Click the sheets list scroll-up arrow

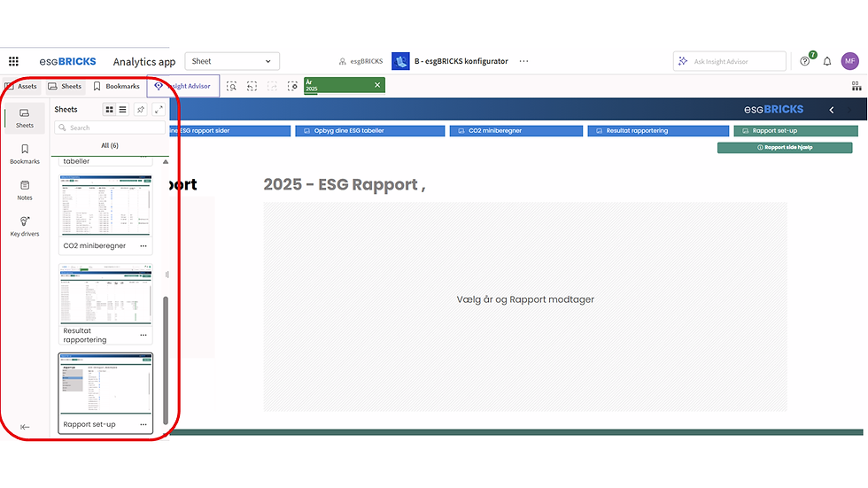coord(165,161)
